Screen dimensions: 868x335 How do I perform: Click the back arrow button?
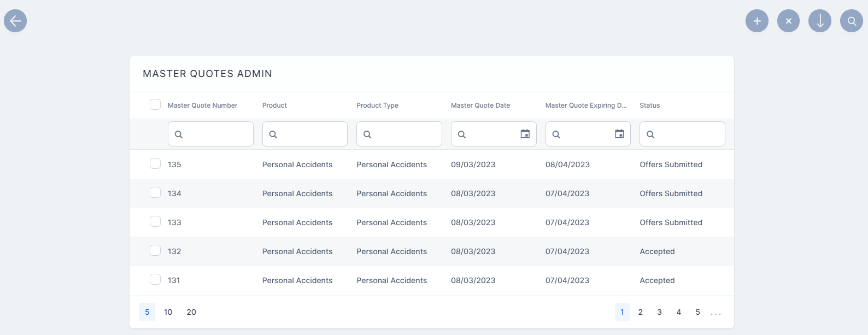coord(15,21)
